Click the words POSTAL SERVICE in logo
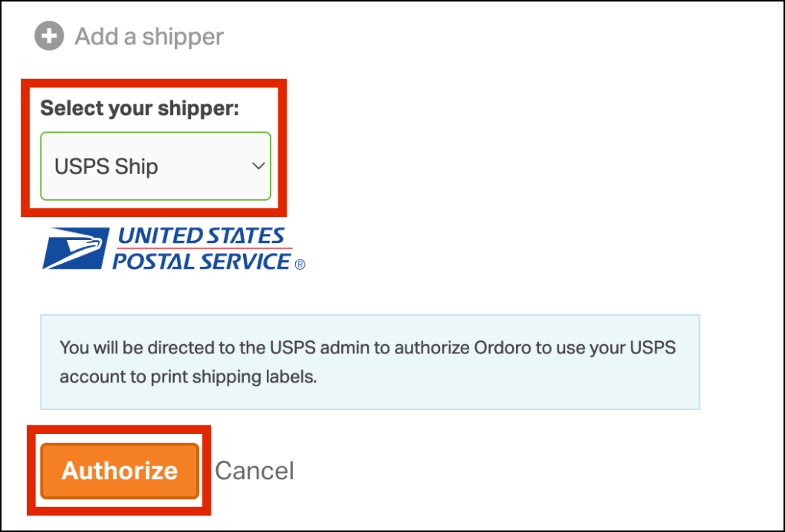Screen dimensions: 785x532 201,261
